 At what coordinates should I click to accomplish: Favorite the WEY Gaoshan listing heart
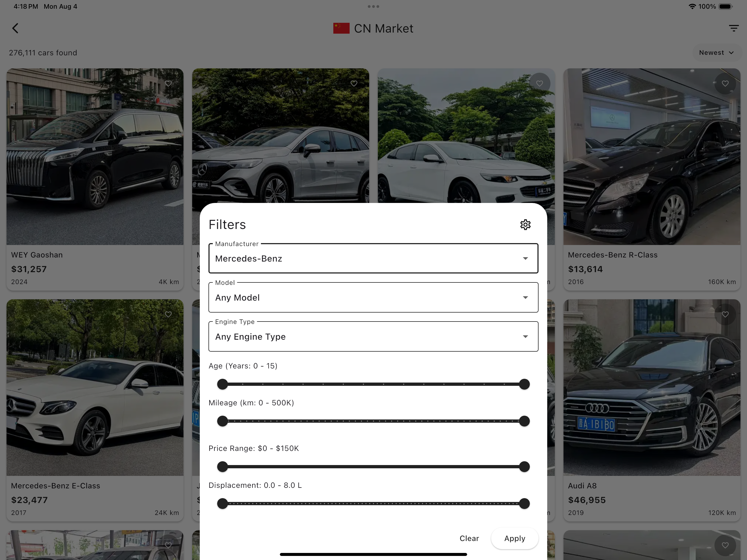pos(168,83)
